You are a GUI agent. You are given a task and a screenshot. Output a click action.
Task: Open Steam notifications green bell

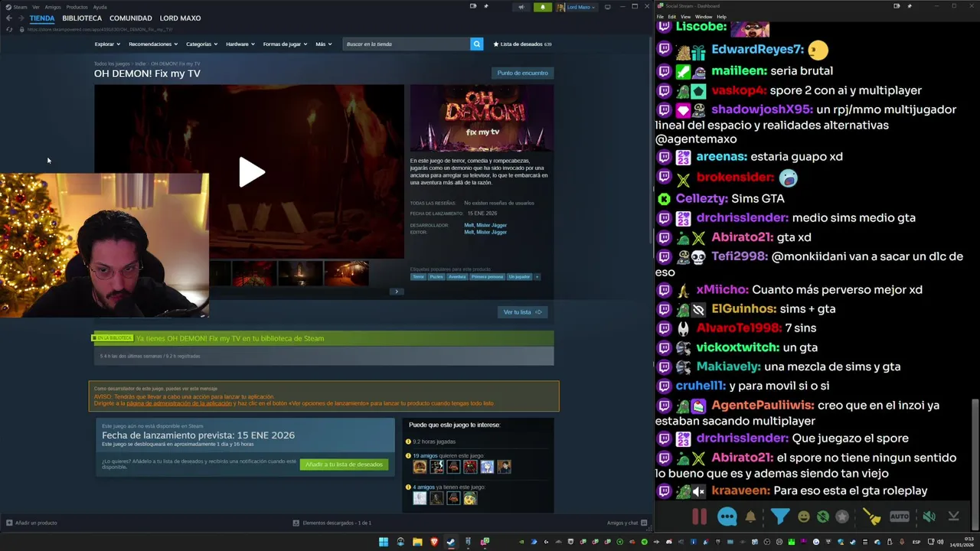pos(543,7)
